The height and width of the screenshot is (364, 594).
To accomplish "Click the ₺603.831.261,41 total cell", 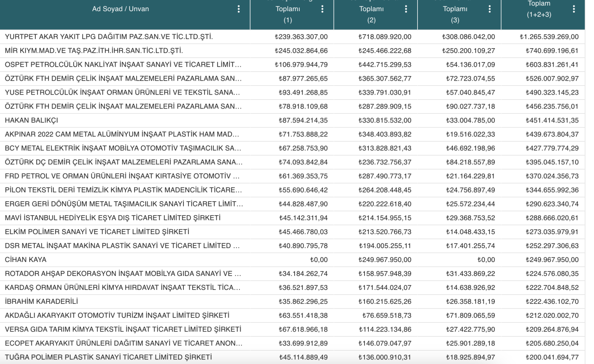I will (x=552, y=64).
